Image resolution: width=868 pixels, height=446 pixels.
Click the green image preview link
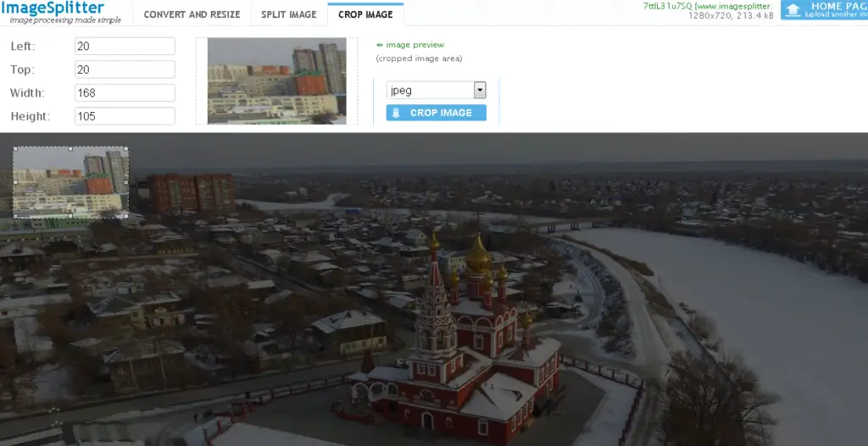410,45
